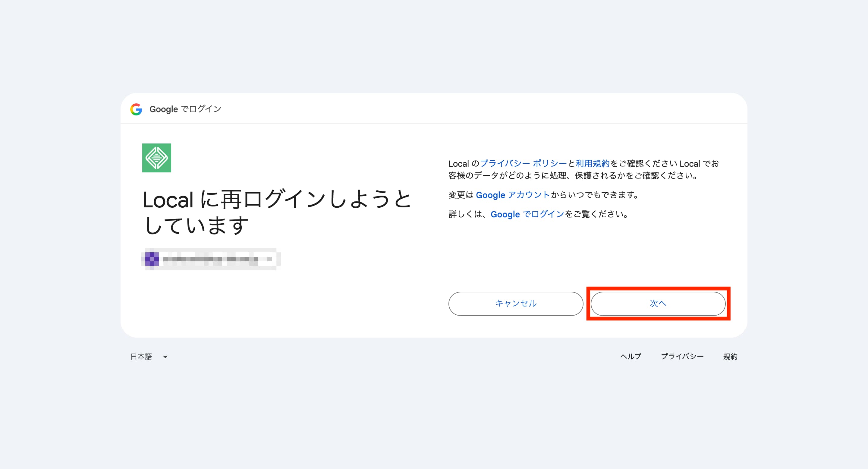This screenshot has width=868, height=469.
Task: Click 規約 in the footer
Action: coord(730,357)
